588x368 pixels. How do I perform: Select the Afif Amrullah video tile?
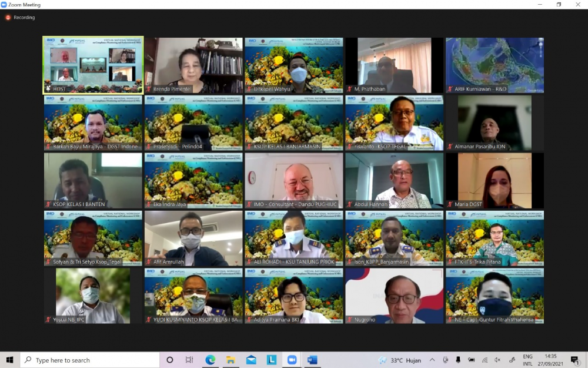point(193,238)
